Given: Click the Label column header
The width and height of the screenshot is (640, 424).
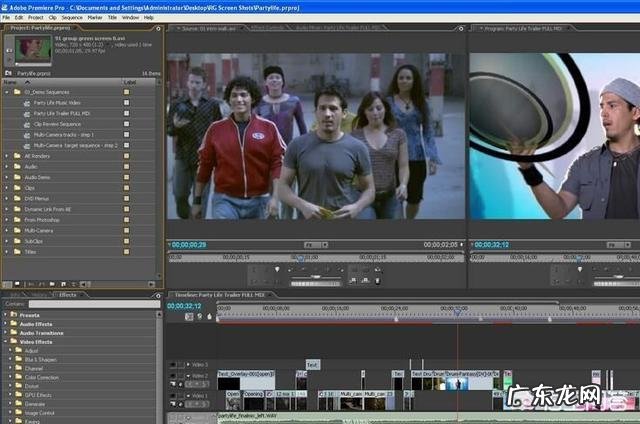Looking at the screenshot, I should point(130,82).
